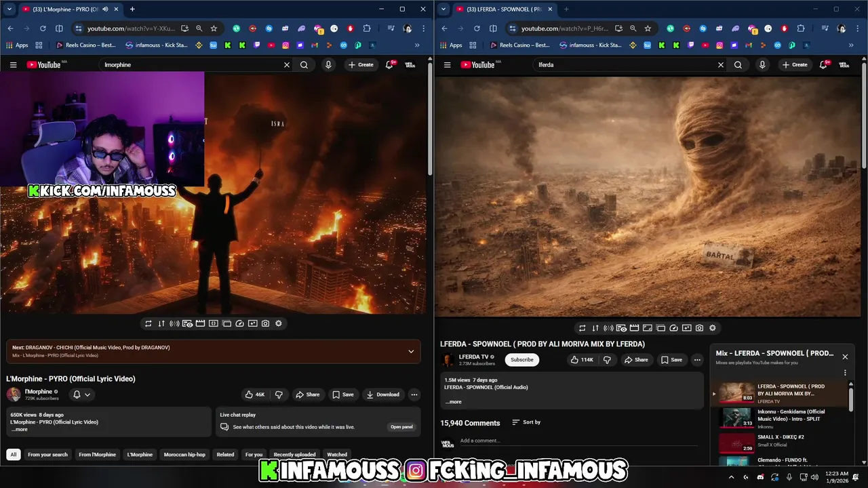Expand PYRO description with '...more'
The width and height of the screenshot is (868, 488).
[20, 429]
